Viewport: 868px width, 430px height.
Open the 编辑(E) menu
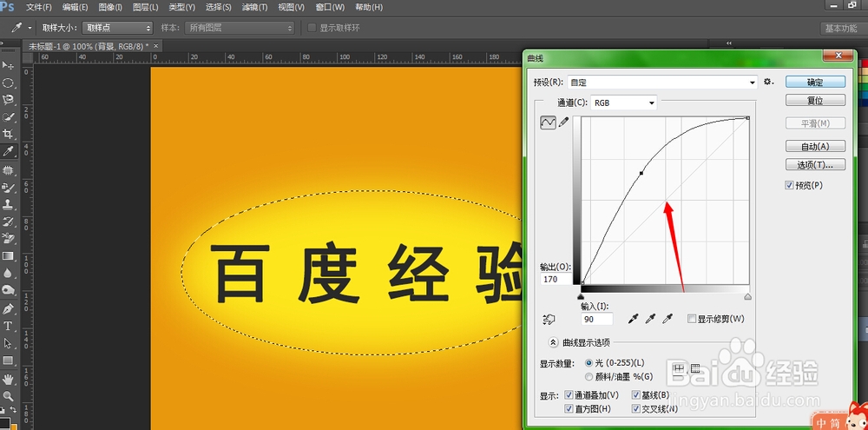pos(75,7)
